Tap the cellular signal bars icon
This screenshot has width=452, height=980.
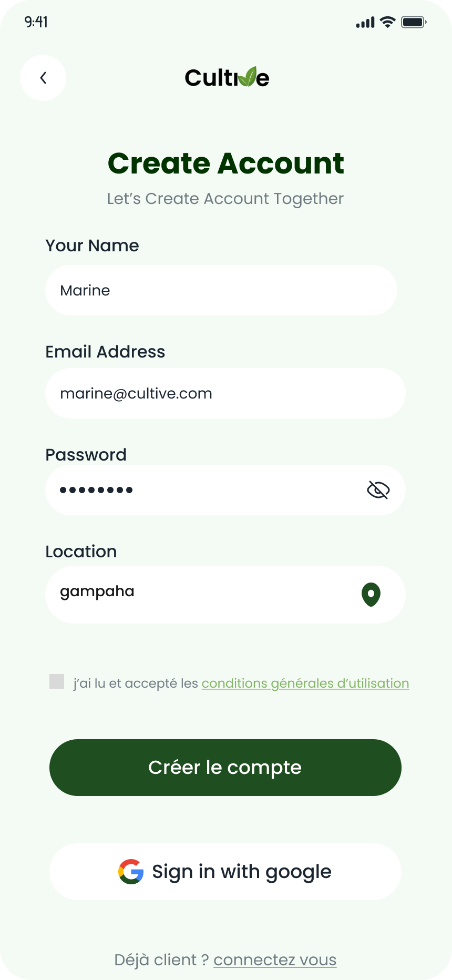coord(365,23)
